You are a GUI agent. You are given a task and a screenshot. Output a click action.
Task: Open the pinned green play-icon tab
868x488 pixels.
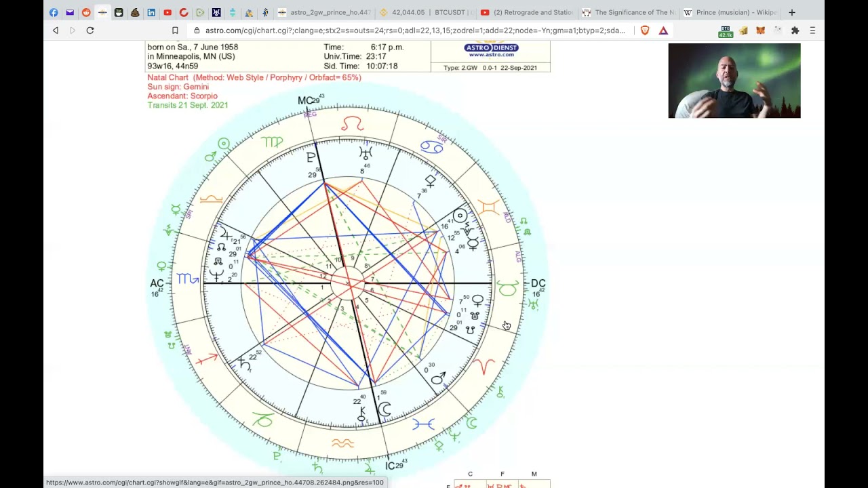coord(200,12)
